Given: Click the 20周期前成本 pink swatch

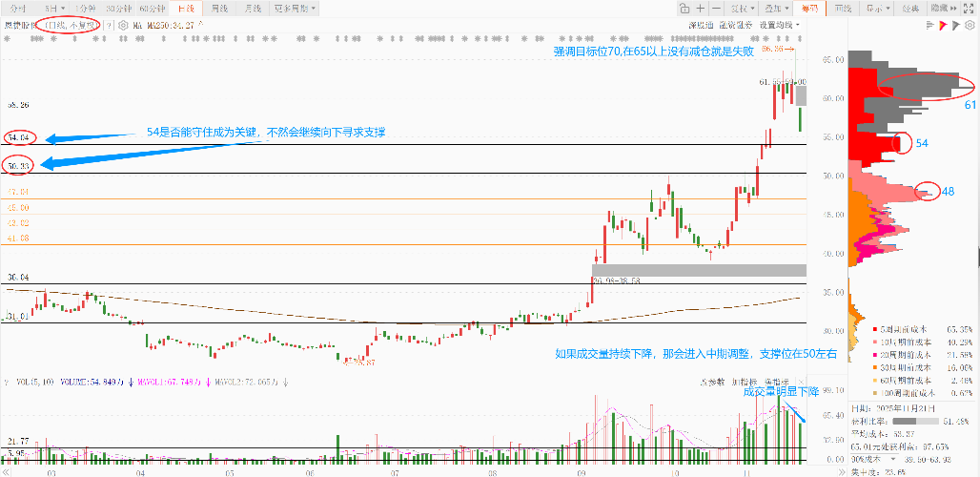Looking at the screenshot, I should point(875,355).
